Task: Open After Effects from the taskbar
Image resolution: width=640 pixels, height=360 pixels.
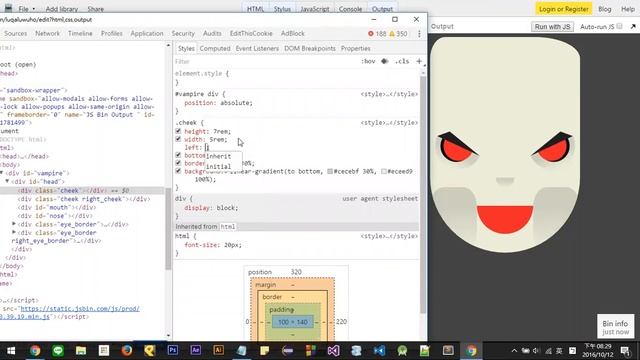Action: (196, 351)
